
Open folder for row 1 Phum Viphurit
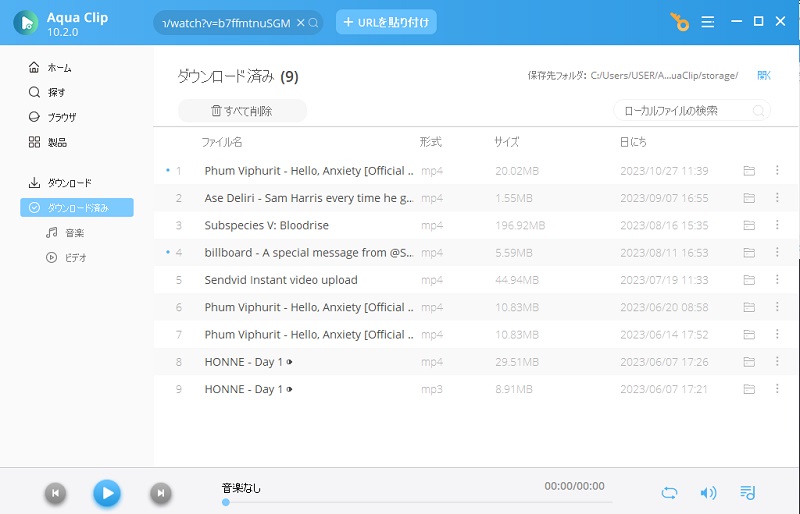tap(749, 171)
